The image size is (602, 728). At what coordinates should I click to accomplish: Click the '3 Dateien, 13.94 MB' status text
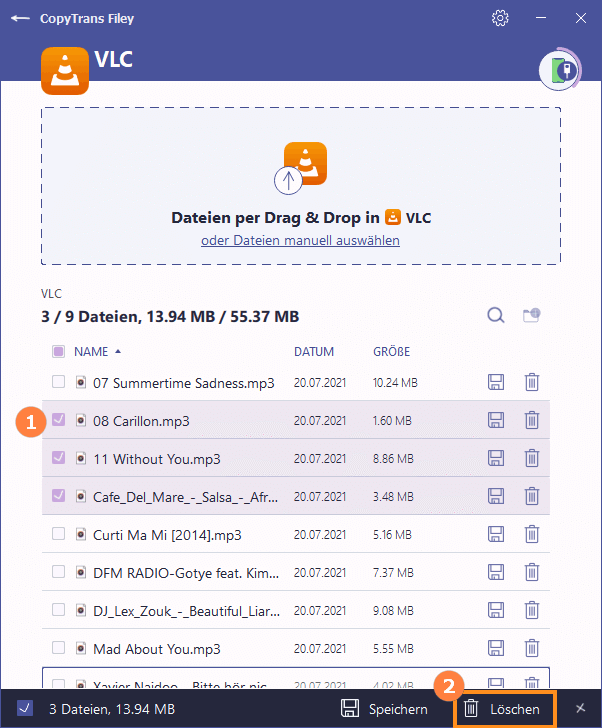112,709
